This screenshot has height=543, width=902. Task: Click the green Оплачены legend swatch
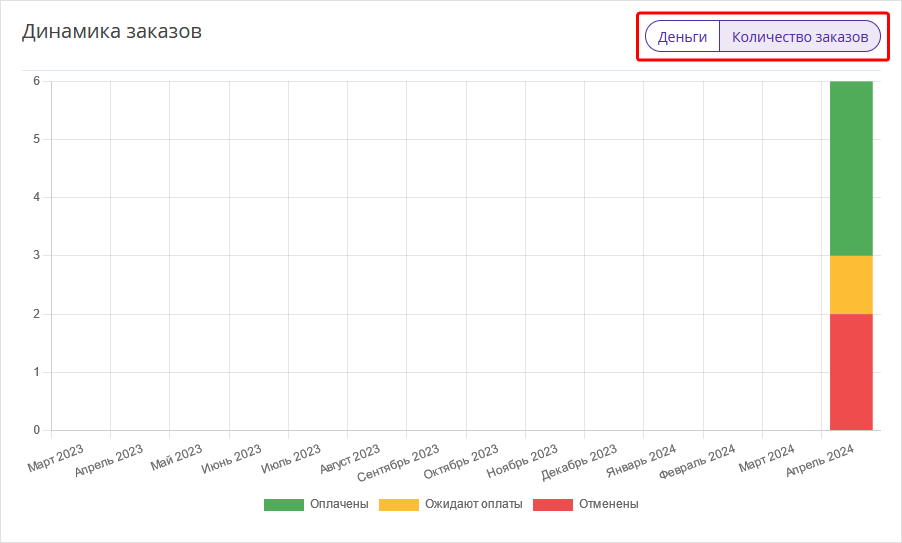284,504
